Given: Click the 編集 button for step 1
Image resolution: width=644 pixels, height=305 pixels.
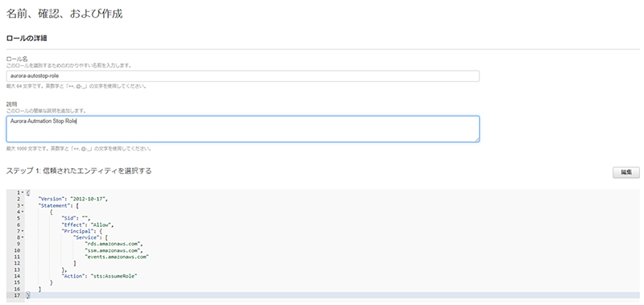Looking at the screenshot, I should click(626, 172).
